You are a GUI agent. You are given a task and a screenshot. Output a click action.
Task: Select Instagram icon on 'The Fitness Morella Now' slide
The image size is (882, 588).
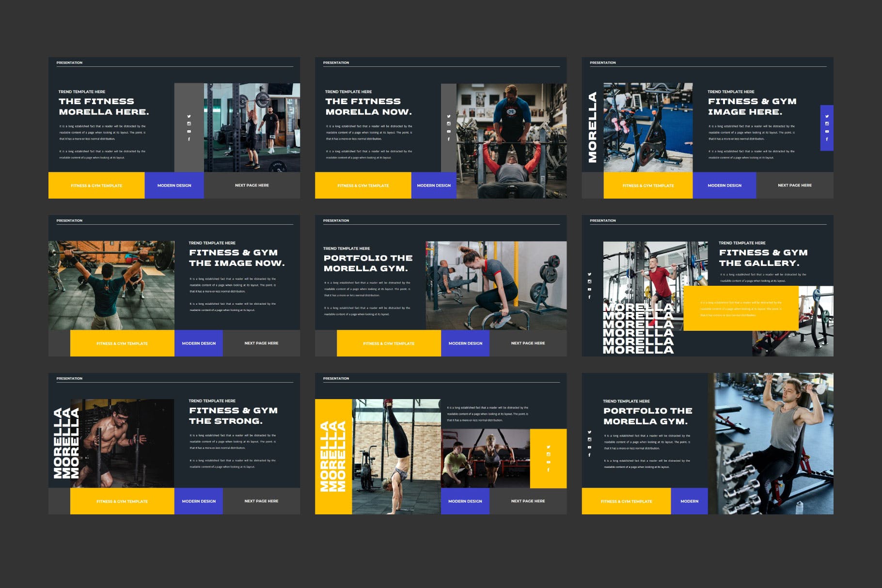(449, 124)
